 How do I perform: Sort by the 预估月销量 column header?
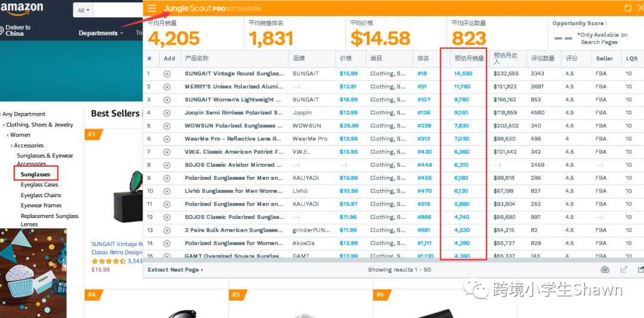tap(469, 59)
